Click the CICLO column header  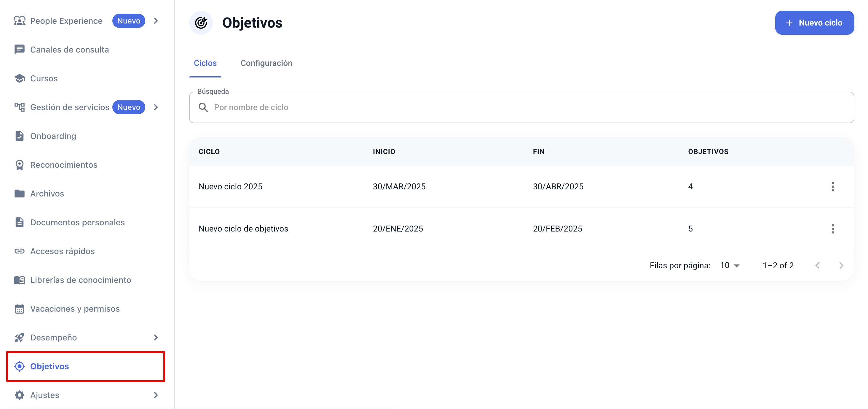(x=209, y=151)
